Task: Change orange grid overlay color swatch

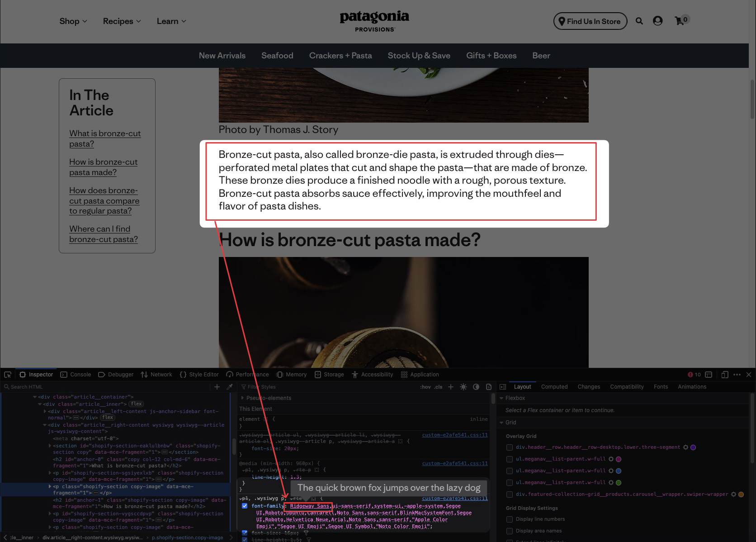Action: coord(741,494)
